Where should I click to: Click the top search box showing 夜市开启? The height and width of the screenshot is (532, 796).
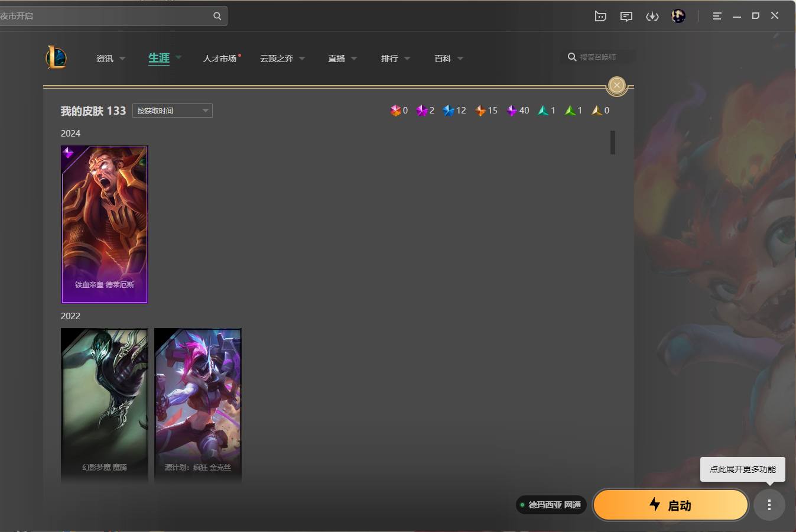(113, 16)
